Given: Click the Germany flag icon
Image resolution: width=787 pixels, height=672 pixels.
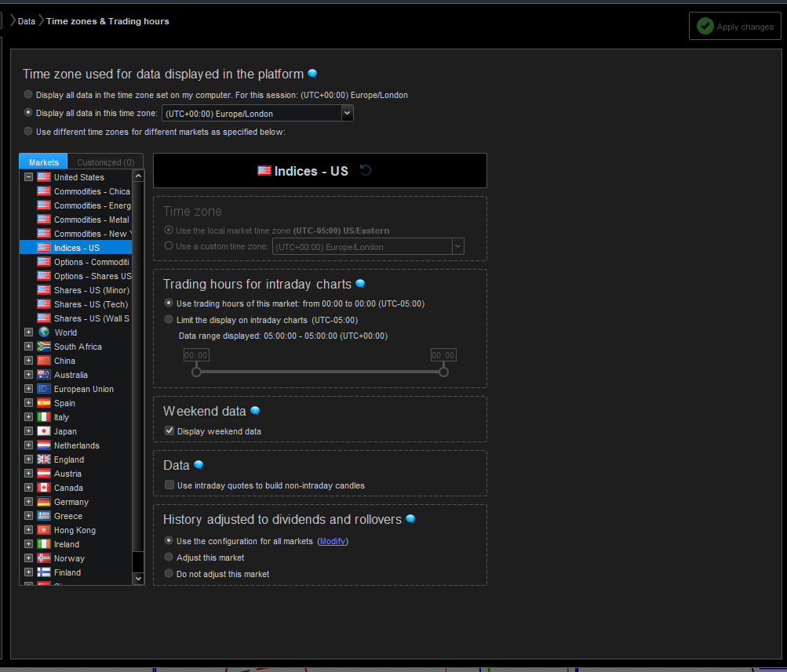Looking at the screenshot, I should [44, 502].
